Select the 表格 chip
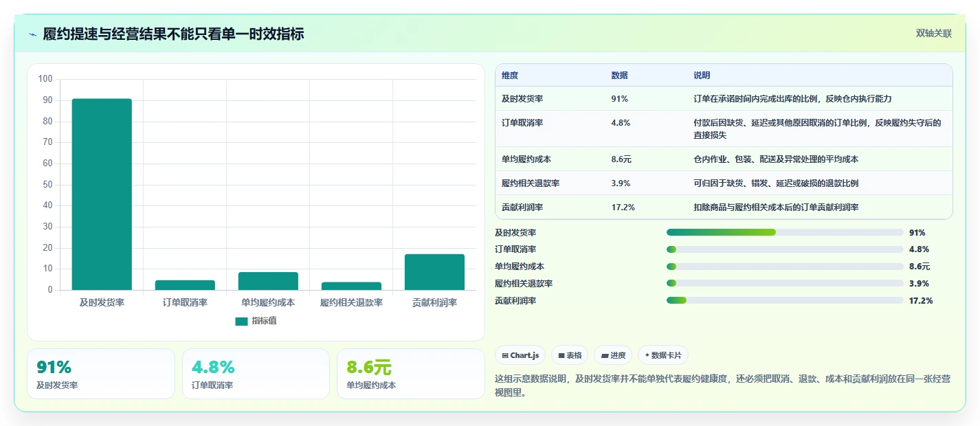This screenshot has height=426, width=980. pyautogui.click(x=570, y=355)
